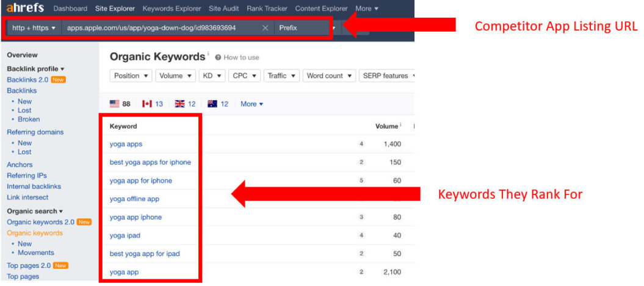Open the Position filter dropdown
Viewport: 644px width, 286px height.
(x=131, y=76)
